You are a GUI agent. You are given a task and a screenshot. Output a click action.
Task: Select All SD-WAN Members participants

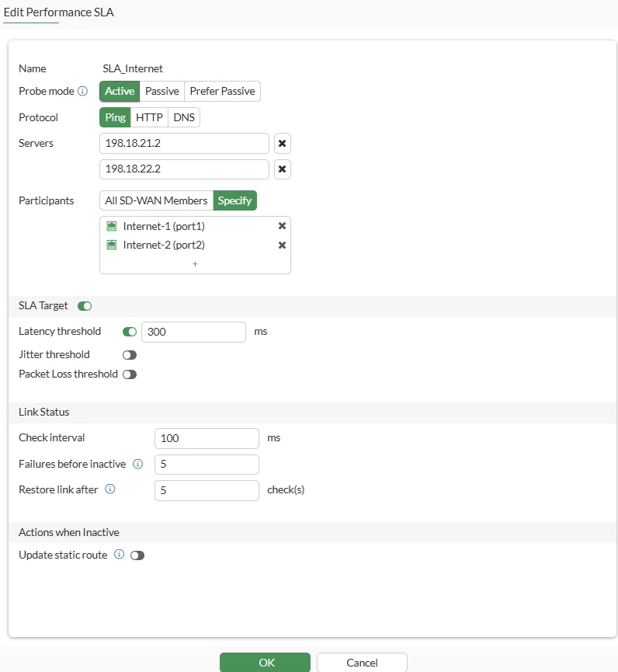click(x=156, y=200)
